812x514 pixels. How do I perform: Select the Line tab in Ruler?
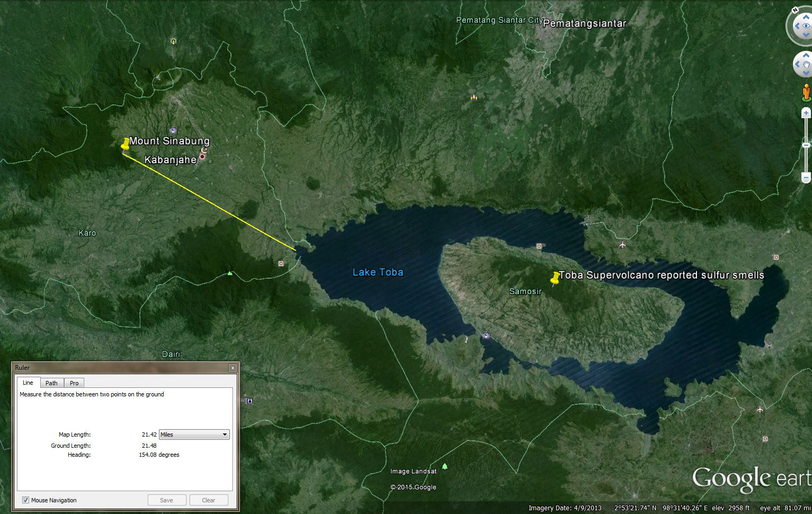28,383
